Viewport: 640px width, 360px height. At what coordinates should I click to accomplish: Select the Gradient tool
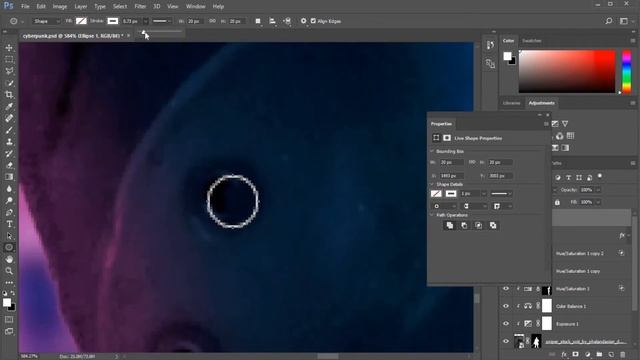(9, 177)
